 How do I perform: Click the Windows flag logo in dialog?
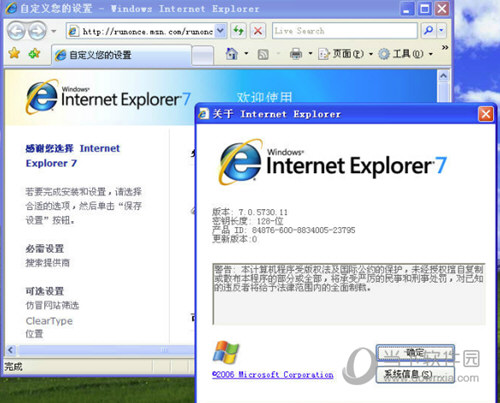click(x=226, y=352)
